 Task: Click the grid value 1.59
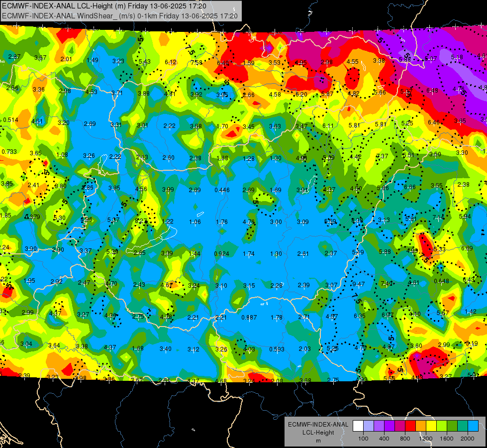coord(249,63)
